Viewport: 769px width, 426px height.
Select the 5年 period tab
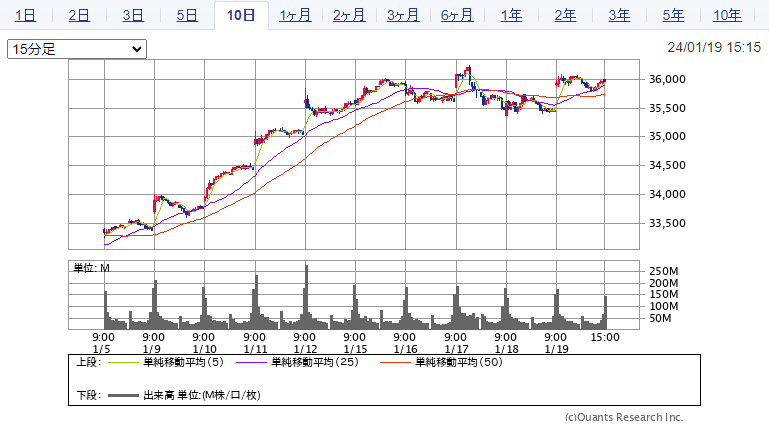pos(673,15)
